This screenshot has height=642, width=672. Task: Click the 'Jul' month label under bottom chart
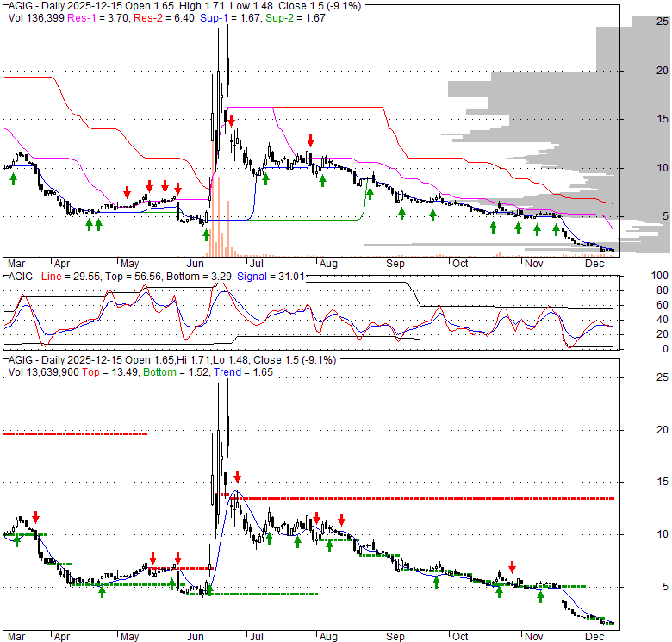(256, 637)
